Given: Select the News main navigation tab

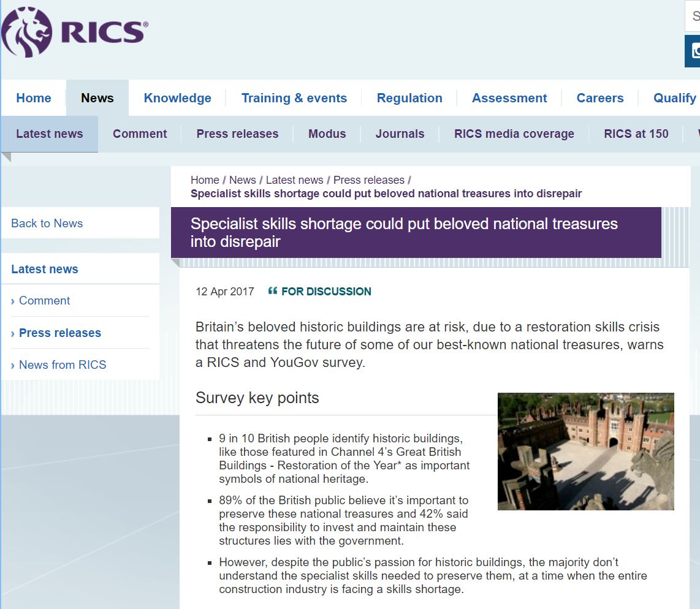Looking at the screenshot, I should (97, 97).
